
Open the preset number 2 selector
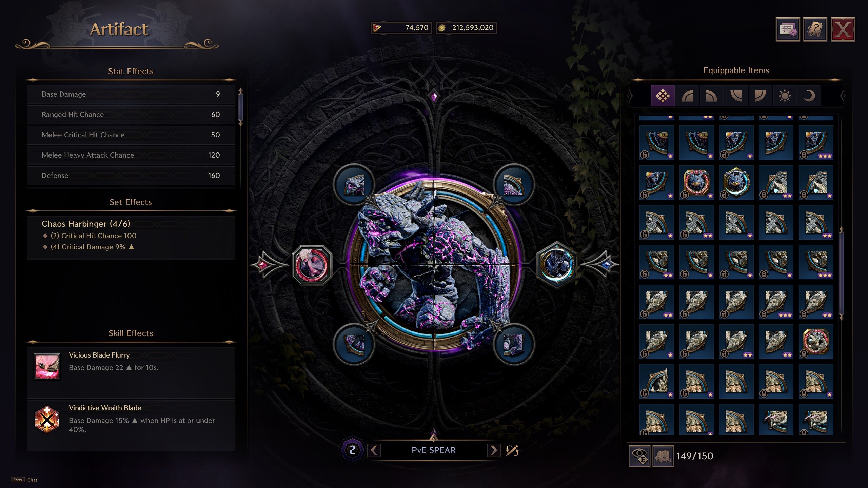tap(352, 450)
